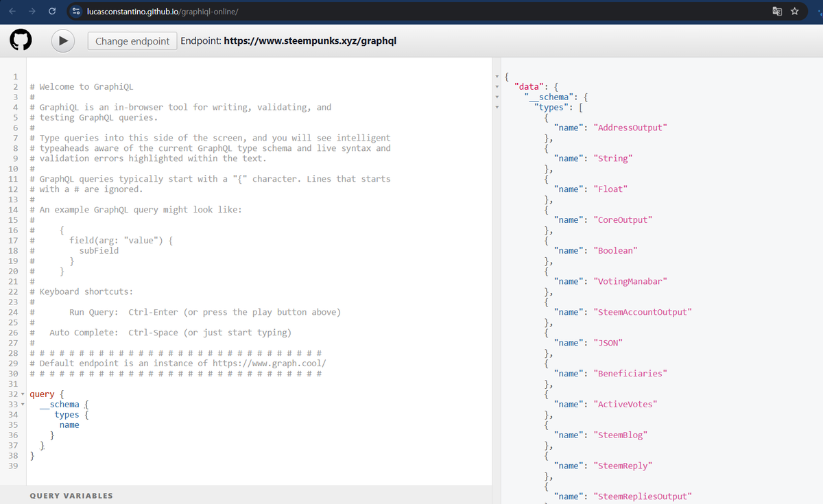This screenshot has width=823, height=504.
Task: Click the "SteemBlog" value in results
Action: coord(621,435)
